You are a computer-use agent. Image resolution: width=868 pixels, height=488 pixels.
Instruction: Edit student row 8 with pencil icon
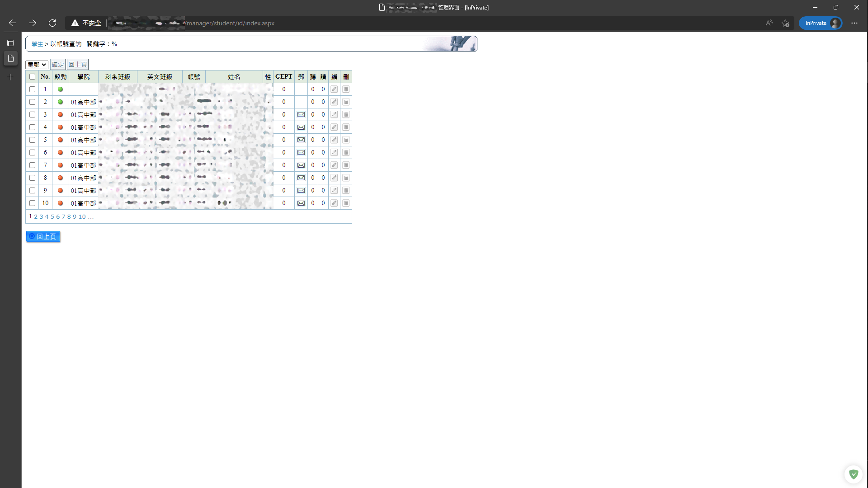[334, 178]
